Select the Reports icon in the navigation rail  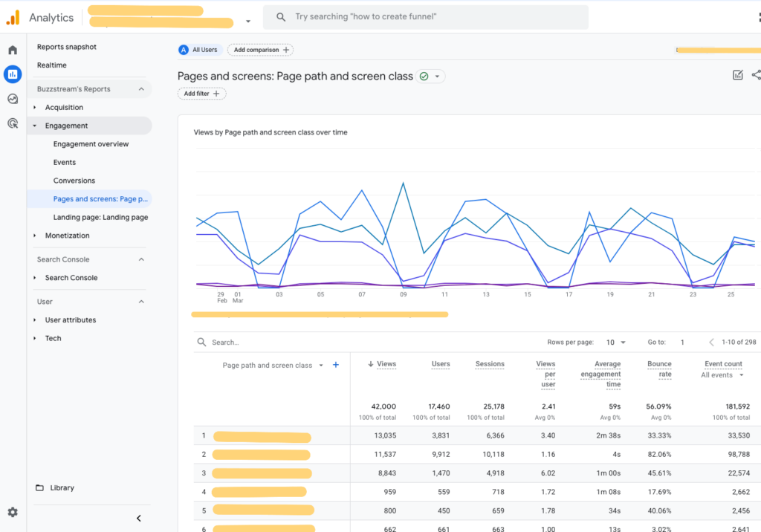tap(12, 74)
